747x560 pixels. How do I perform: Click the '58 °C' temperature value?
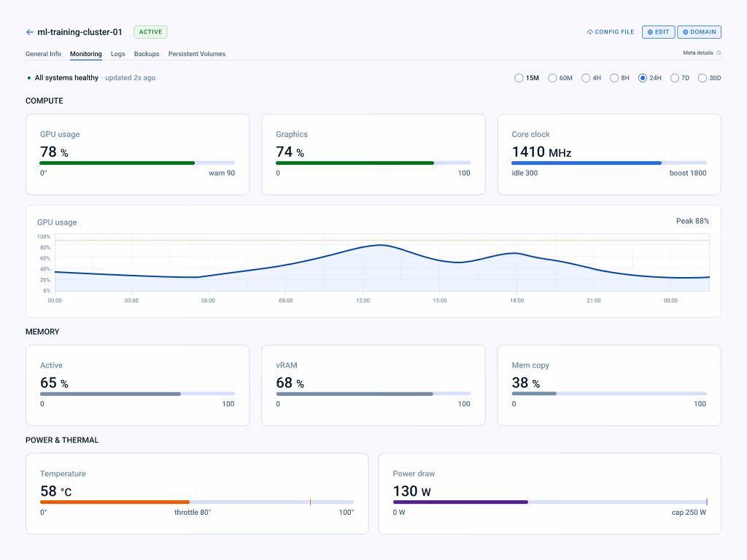(x=55, y=491)
